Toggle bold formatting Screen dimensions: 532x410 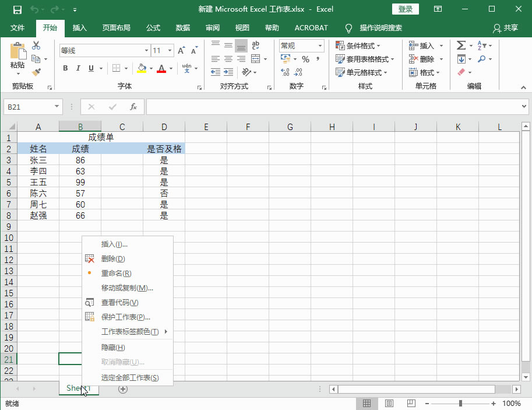click(x=65, y=68)
